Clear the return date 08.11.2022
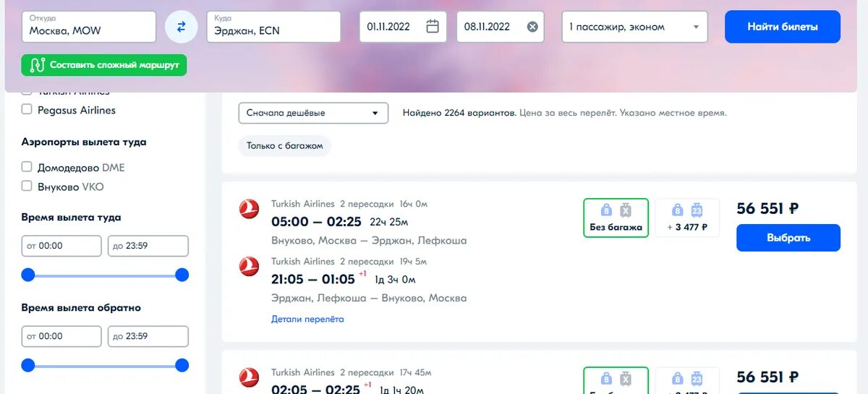 click(x=532, y=27)
